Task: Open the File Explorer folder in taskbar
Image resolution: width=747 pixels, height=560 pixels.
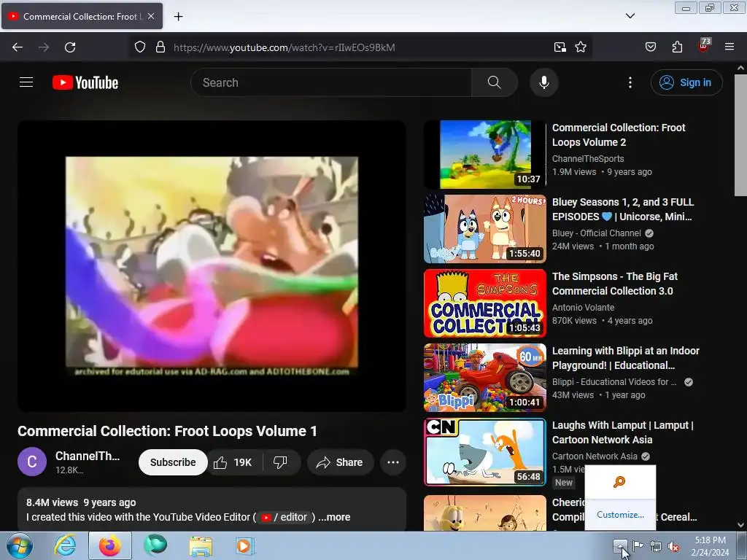Action: coord(201,545)
